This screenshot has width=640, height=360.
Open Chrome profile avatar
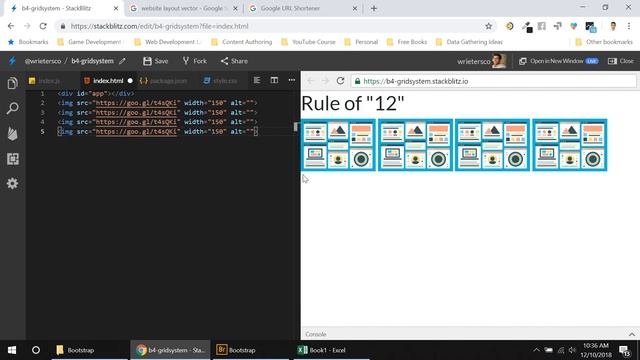613,26
